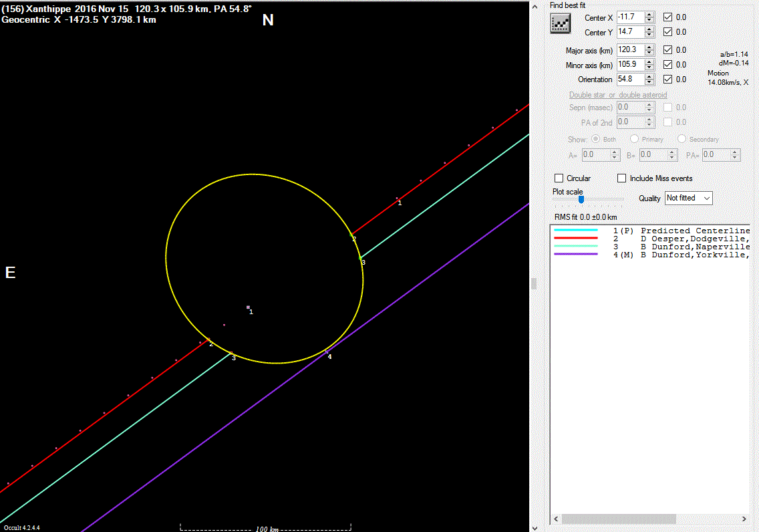
Task: Click the predicted center marker labeled 1
Action: pos(249,307)
